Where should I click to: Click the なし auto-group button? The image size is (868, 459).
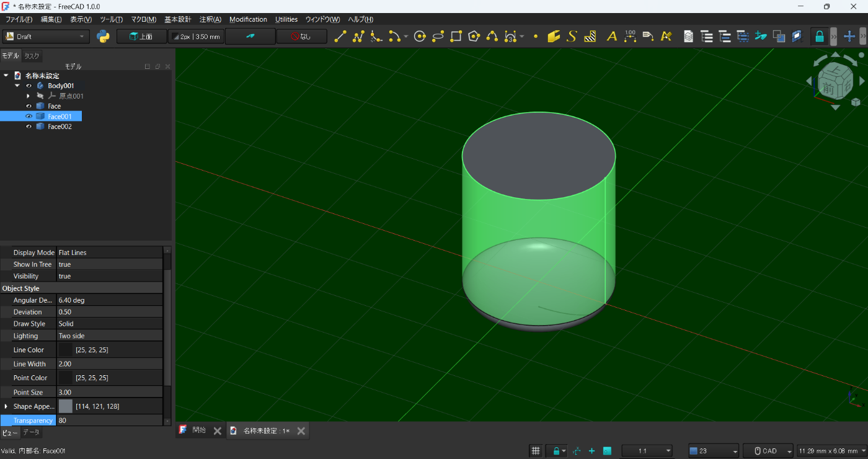301,37
